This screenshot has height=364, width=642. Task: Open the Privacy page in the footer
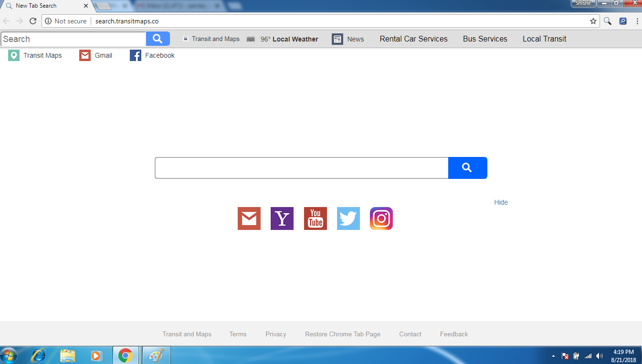coord(275,334)
